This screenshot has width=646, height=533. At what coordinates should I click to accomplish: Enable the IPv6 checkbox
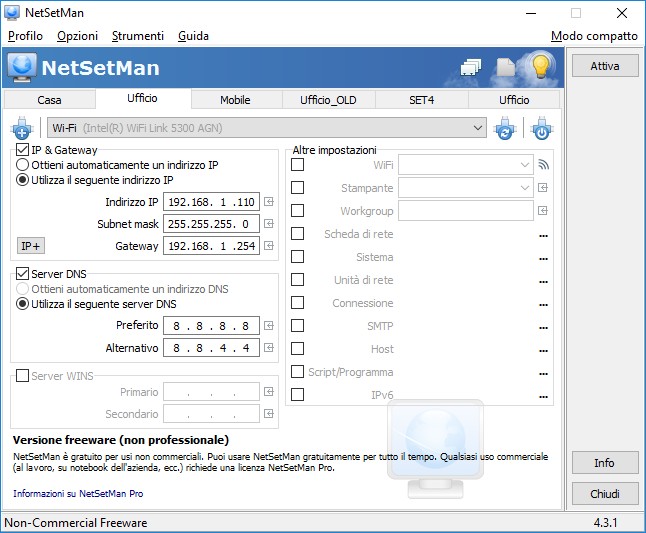pyautogui.click(x=297, y=395)
